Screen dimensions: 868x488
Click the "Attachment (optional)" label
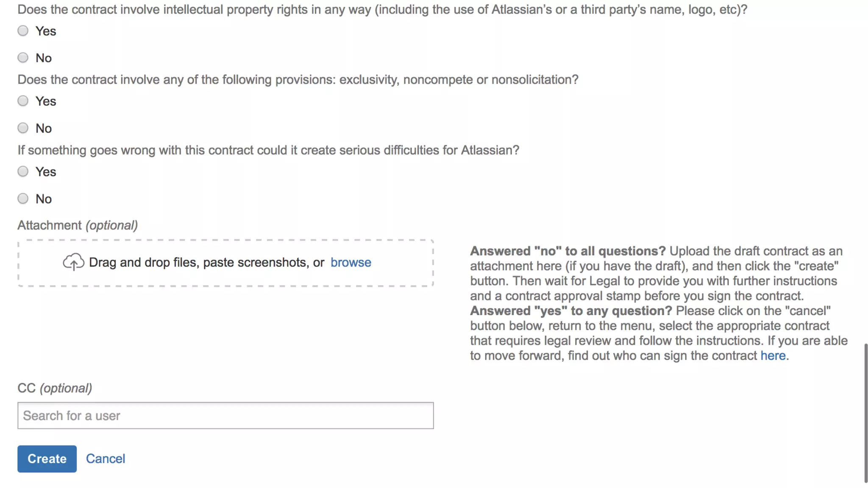coord(78,225)
